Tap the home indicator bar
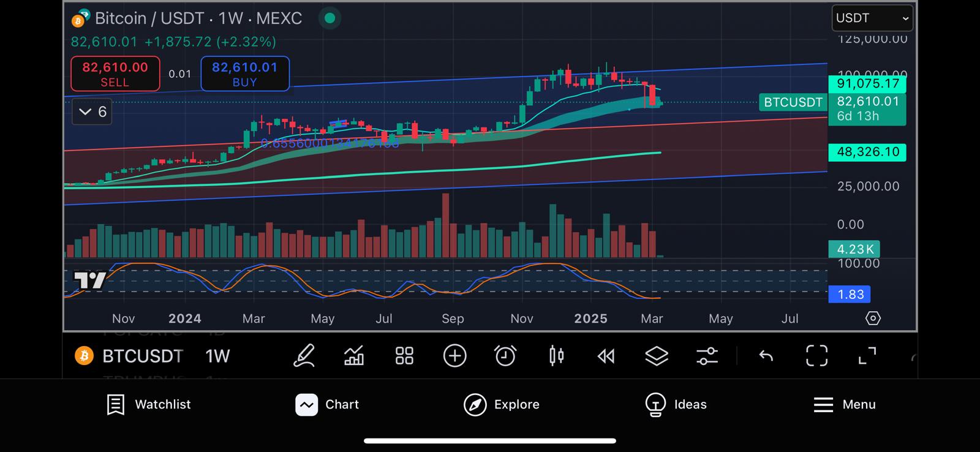980x452 pixels. pyautogui.click(x=490, y=440)
